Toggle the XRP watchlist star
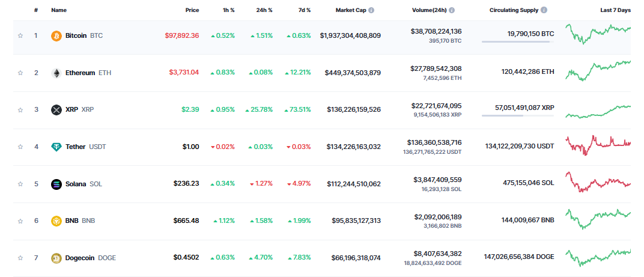 point(20,110)
